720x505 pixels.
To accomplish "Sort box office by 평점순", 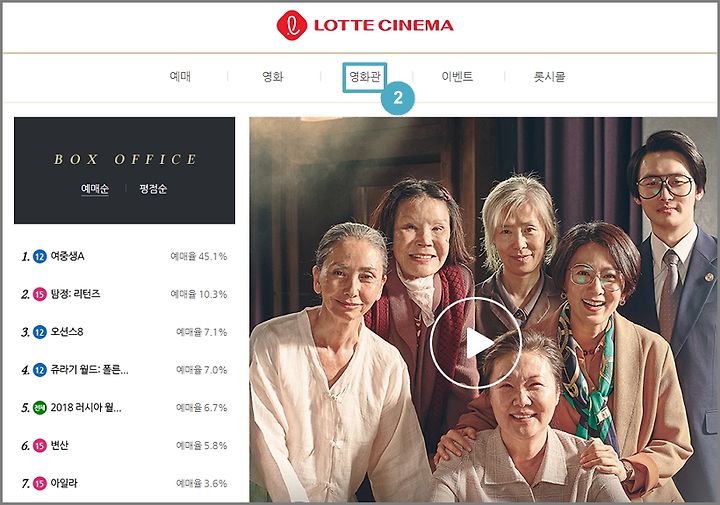I will click(x=153, y=189).
